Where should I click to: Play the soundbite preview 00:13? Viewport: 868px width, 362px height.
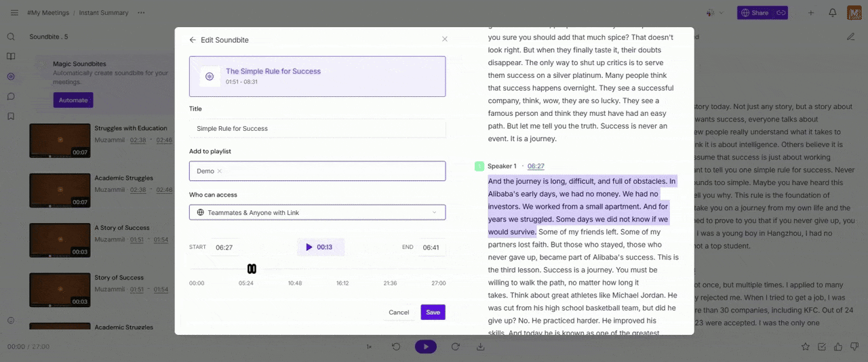coord(320,247)
